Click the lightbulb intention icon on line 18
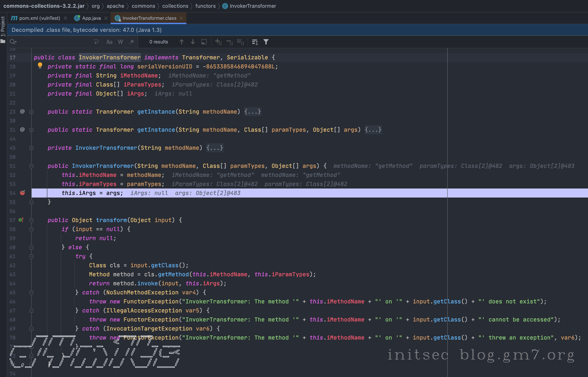 pos(40,65)
